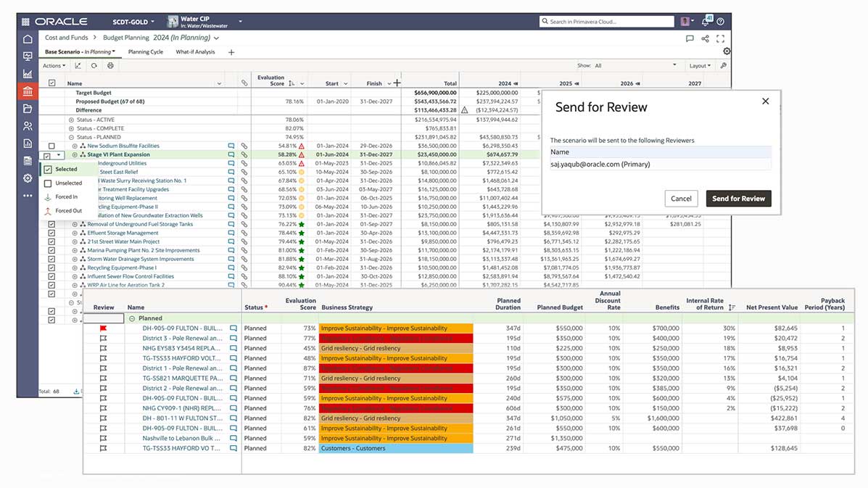Switch to the Planning Cycle tab
868x488 pixels.
tap(145, 52)
